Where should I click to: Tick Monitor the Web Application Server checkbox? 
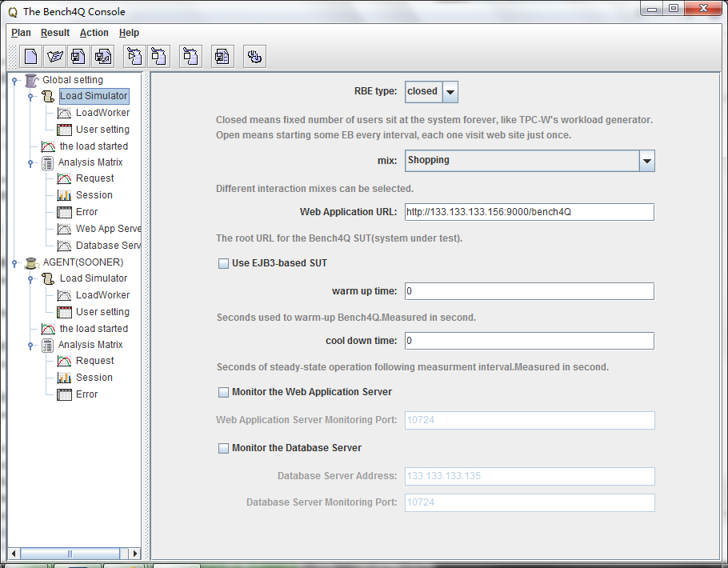point(223,392)
